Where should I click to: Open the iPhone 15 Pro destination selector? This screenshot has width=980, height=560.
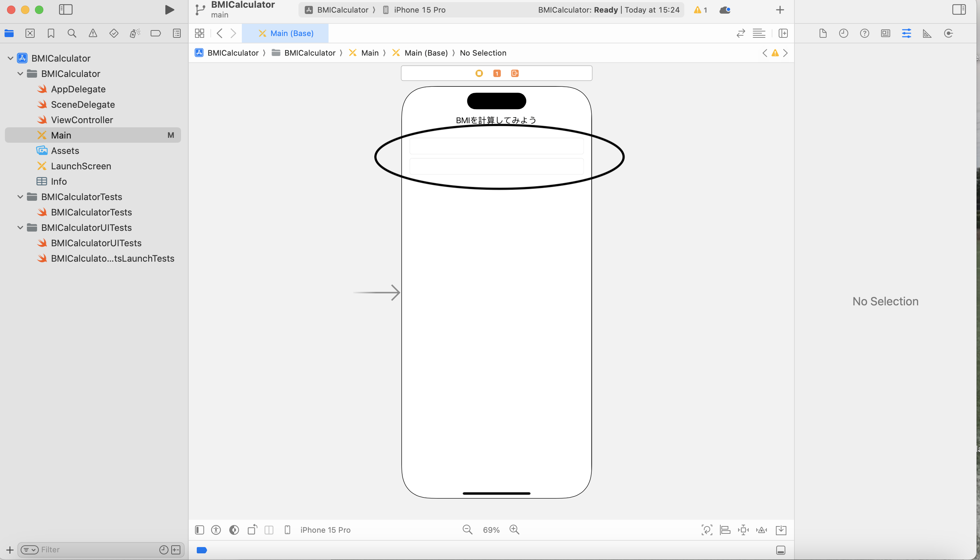click(419, 10)
